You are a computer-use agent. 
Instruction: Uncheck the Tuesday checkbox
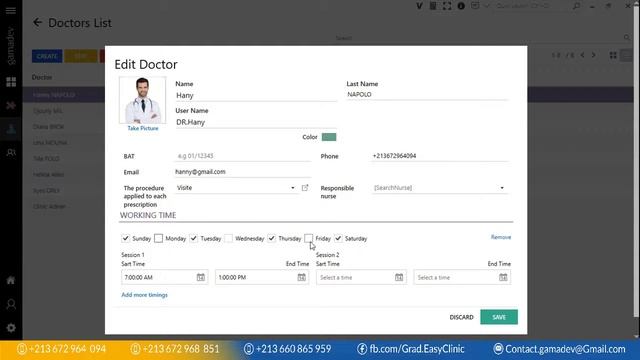click(x=193, y=238)
